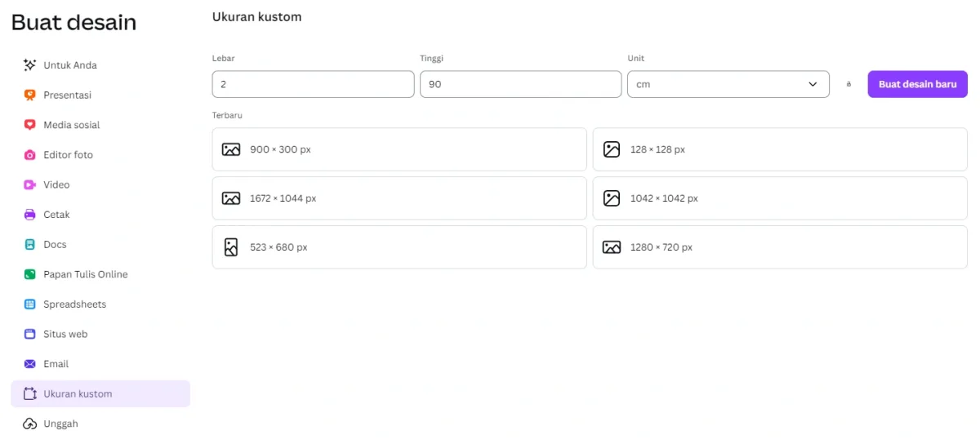Click the Cetak printer icon
Screen dimensions: 980x444
click(29, 215)
